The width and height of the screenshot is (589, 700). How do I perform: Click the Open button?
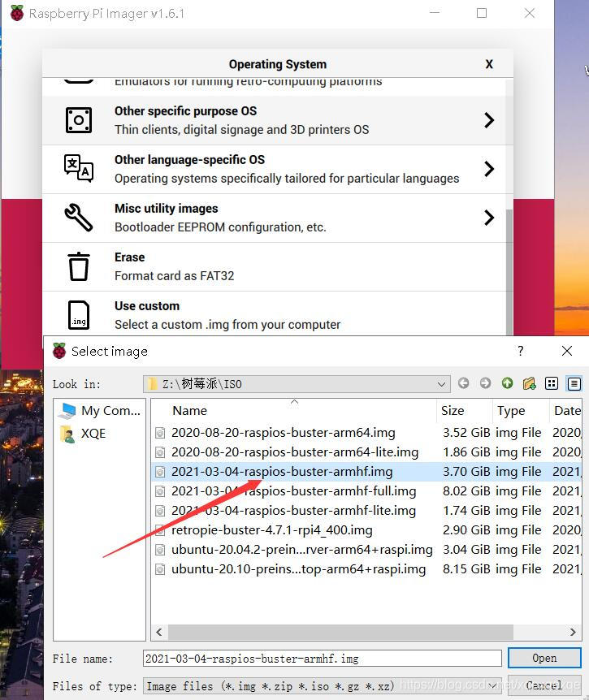544,658
